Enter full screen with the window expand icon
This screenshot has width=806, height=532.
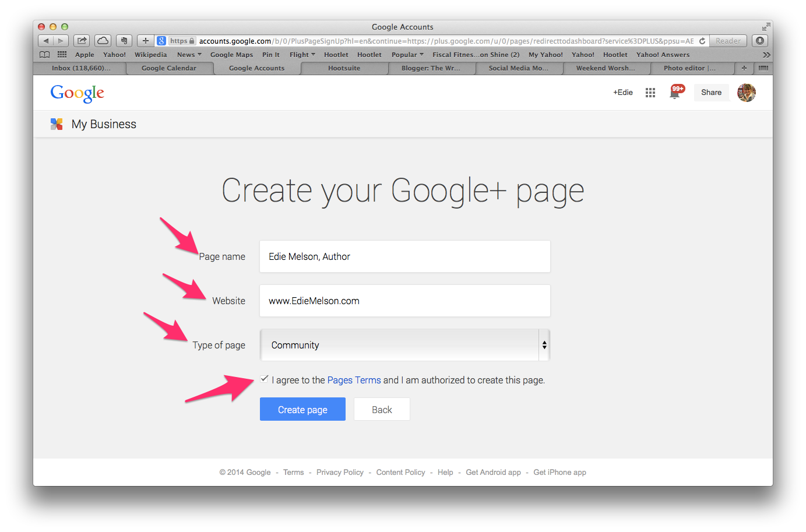766,27
